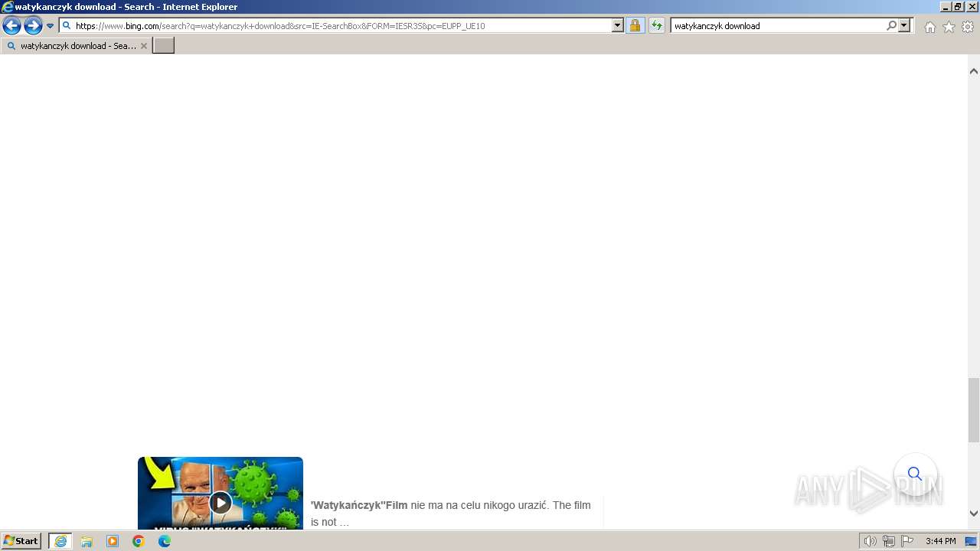The image size is (980, 551).
Task: Click the floating Bing search button
Action: click(x=915, y=474)
